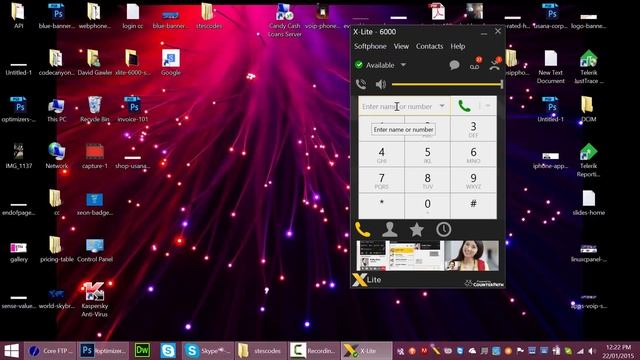Select the slides-home file icon

pyautogui.click(x=588, y=203)
